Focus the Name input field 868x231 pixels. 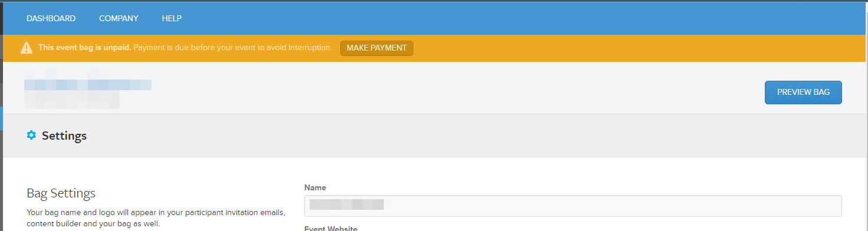click(573, 206)
